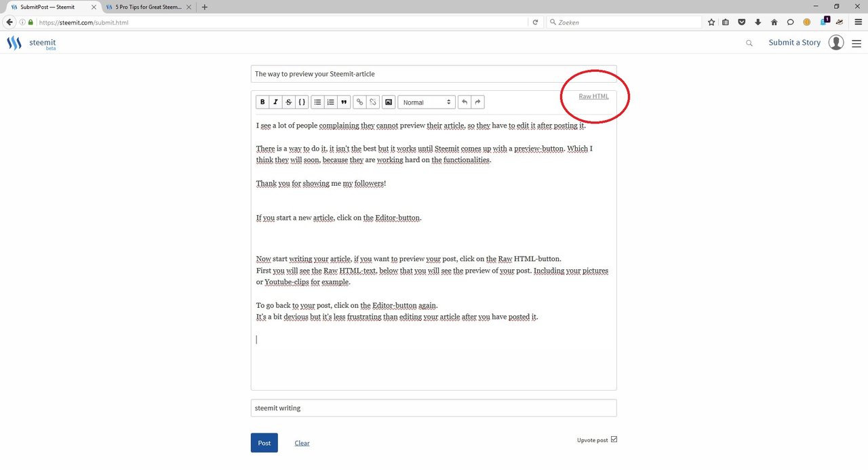Save page to Pocket
Image resolution: width=868 pixels, height=470 pixels.
742,22
